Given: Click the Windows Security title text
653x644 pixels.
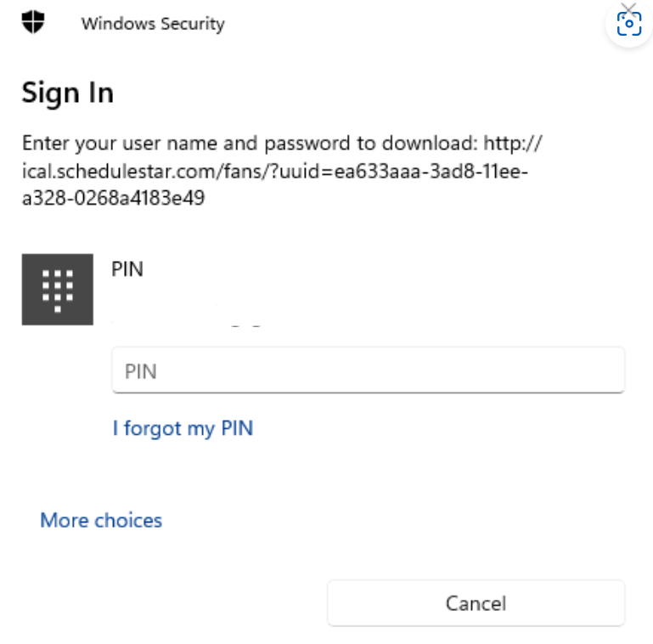Looking at the screenshot, I should pos(153,24).
